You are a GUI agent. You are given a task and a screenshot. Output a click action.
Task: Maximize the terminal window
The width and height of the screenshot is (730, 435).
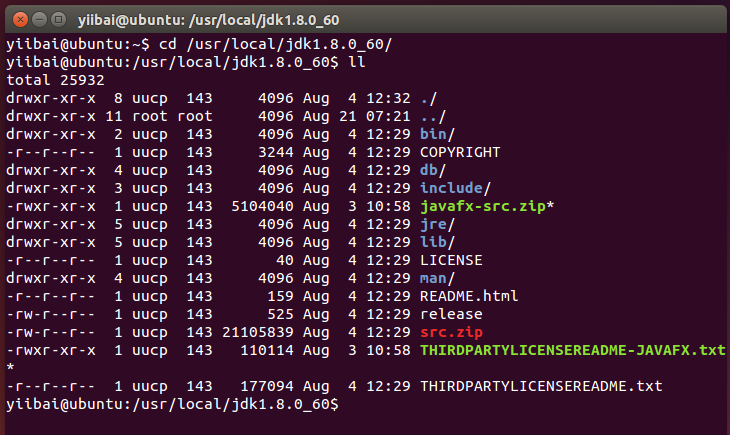click(58, 20)
